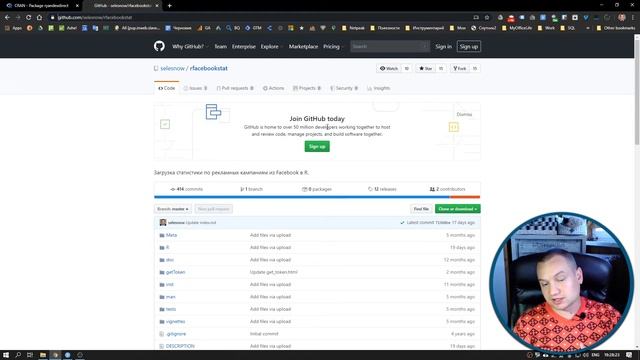640x360 pixels.
Task: Click the GitHub search input field
Action: click(390, 47)
